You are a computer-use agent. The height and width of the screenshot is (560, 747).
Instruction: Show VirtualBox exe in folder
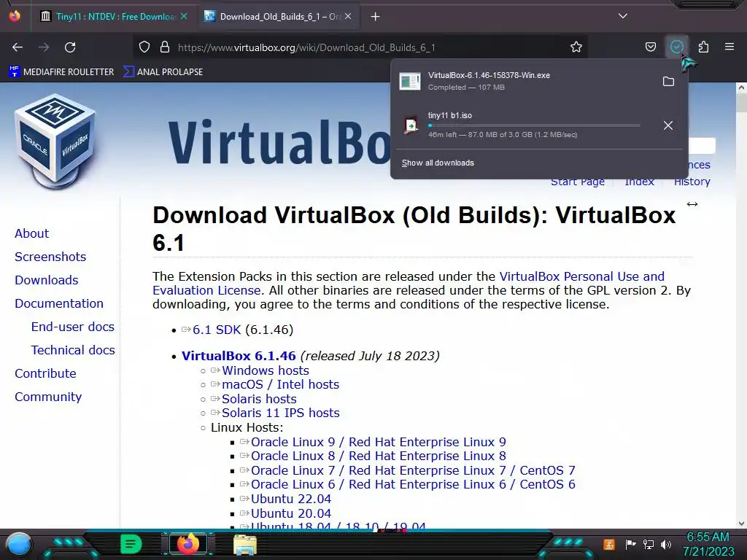pos(668,82)
